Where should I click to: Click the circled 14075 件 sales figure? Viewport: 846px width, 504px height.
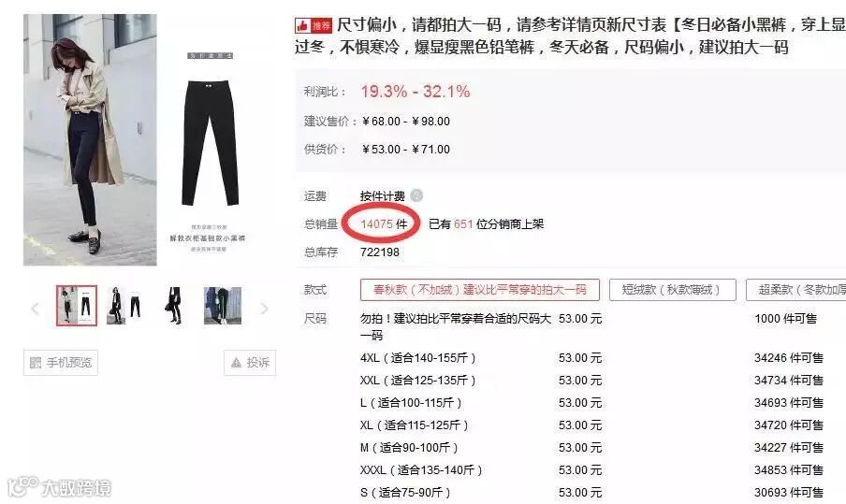coord(384,223)
